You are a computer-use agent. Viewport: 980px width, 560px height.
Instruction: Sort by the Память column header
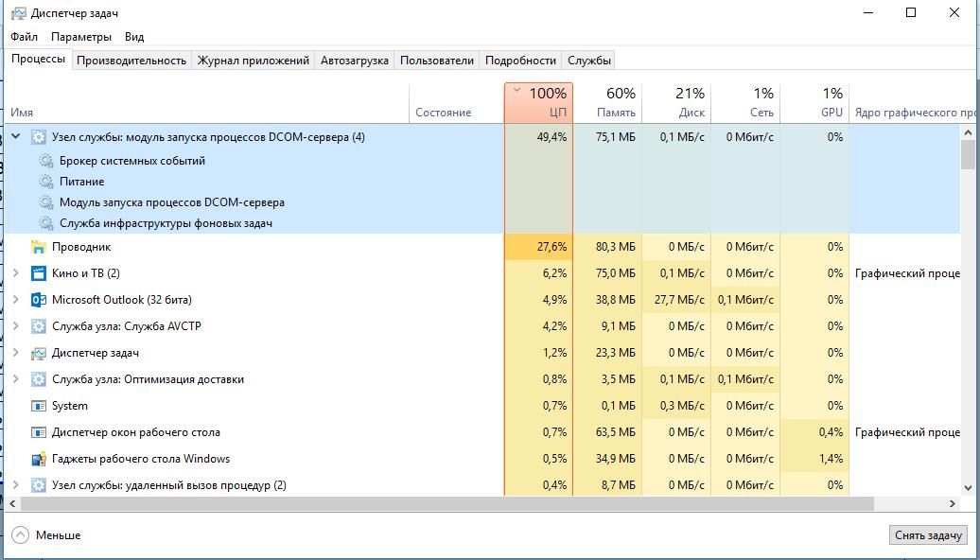pyautogui.click(x=607, y=104)
